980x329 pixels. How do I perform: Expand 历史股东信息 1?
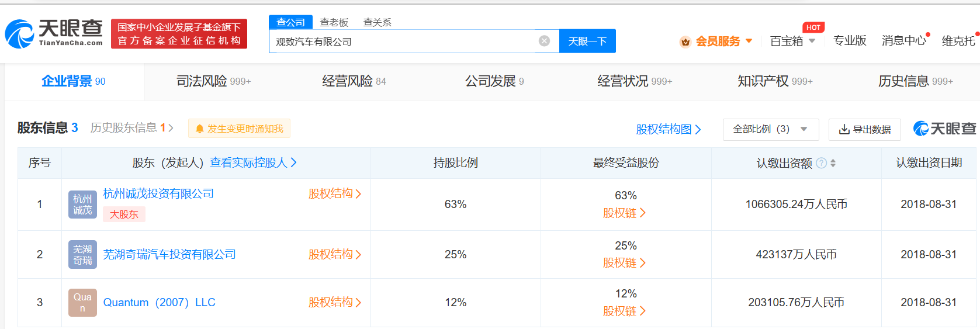pyautogui.click(x=131, y=127)
